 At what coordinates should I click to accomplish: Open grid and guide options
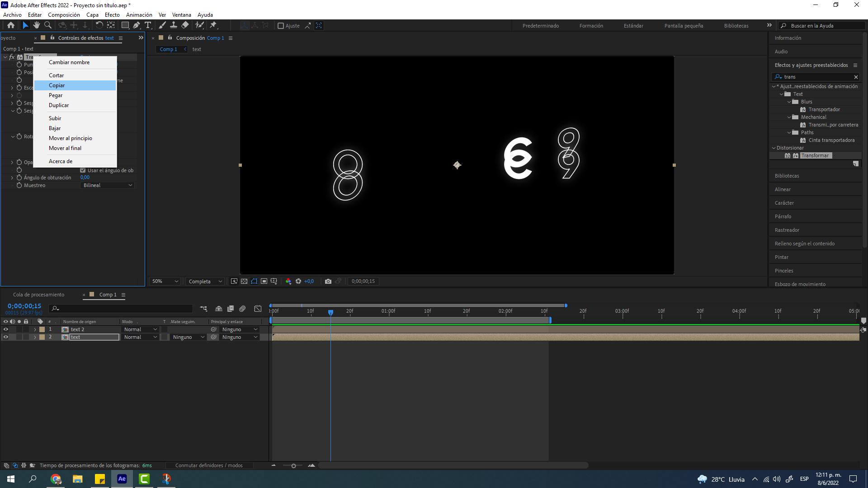(274, 281)
